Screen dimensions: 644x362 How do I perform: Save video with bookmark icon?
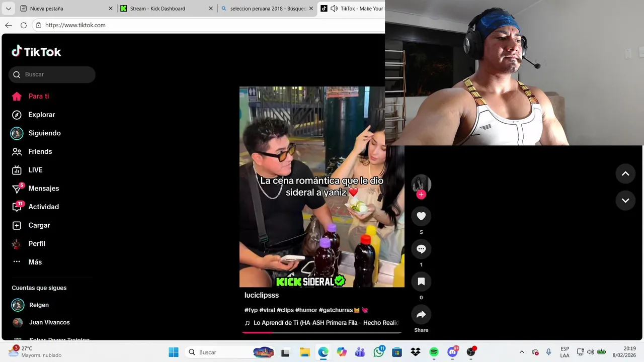(x=421, y=282)
